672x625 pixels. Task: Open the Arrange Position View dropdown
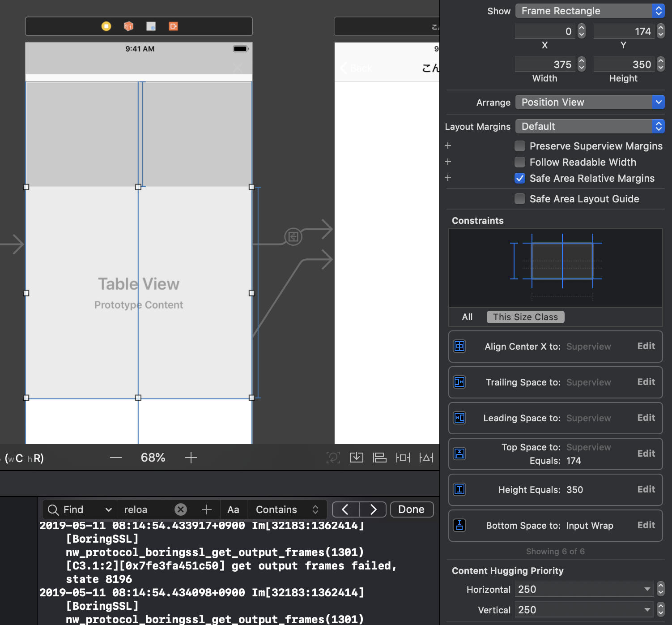[589, 102]
